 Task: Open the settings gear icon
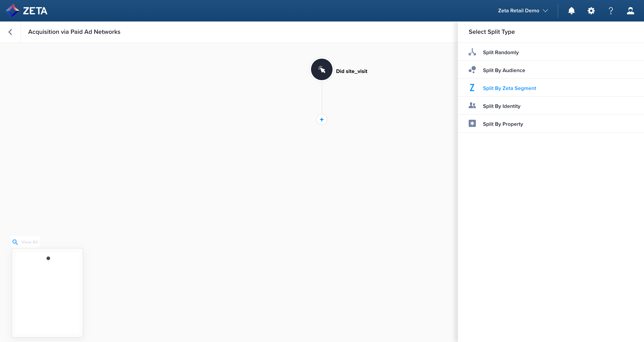591,11
